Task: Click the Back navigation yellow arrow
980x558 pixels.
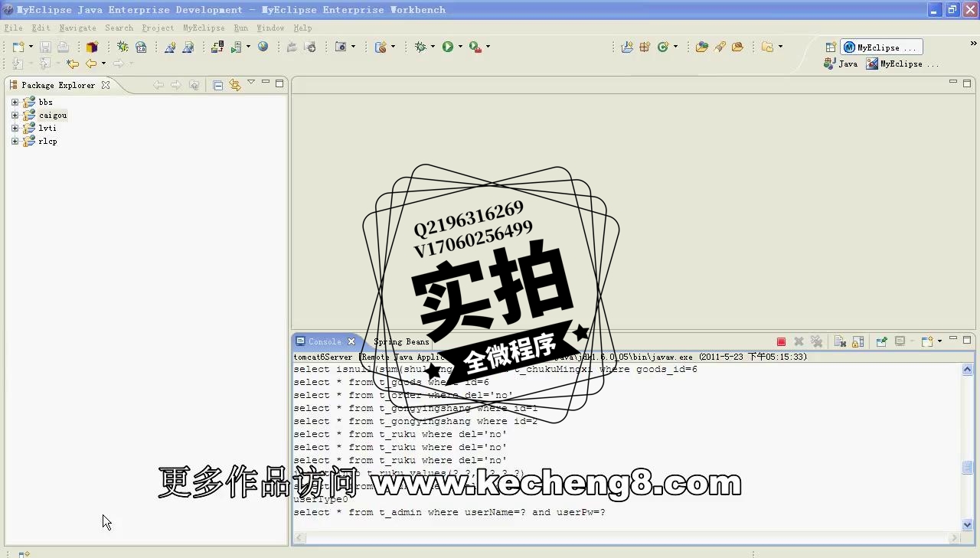Action: click(x=91, y=64)
